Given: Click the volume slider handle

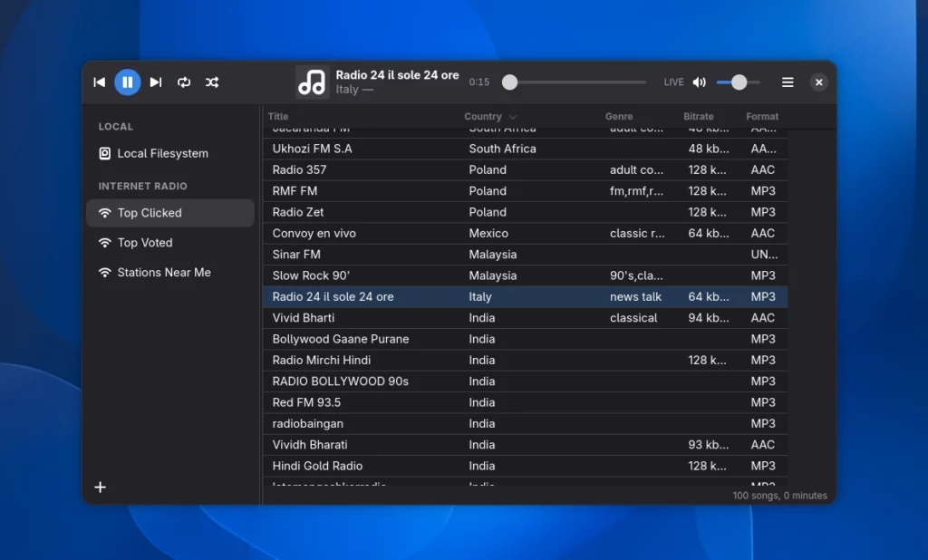Looking at the screenshot, I should pos(739,82).
